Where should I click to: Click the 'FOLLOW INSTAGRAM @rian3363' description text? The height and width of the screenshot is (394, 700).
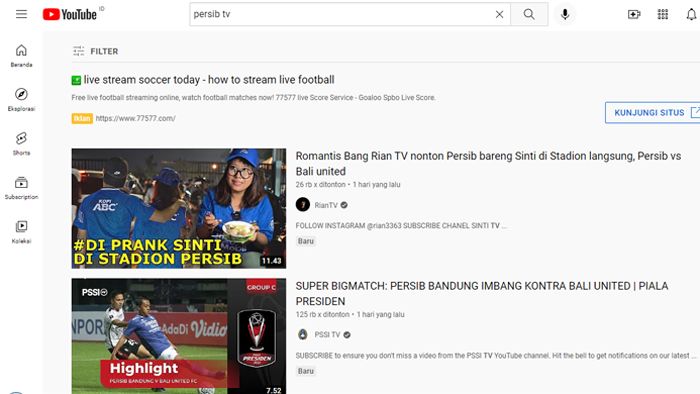point(401,226)
